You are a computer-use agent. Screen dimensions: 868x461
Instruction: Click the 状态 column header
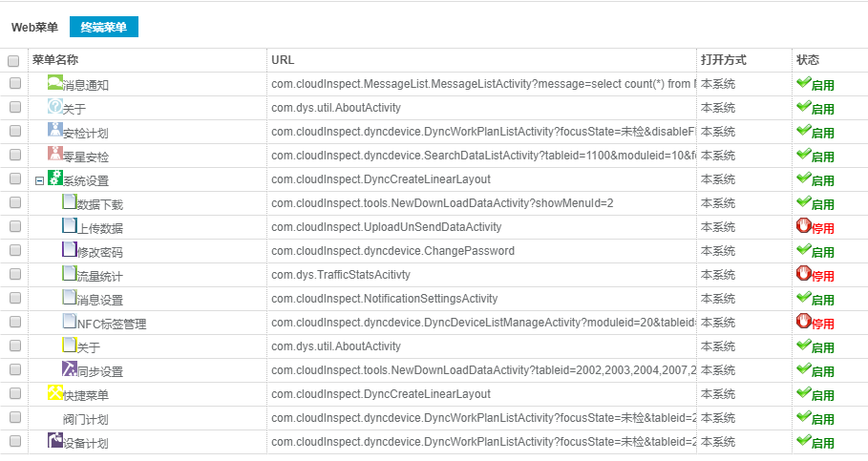coord(808,60)
